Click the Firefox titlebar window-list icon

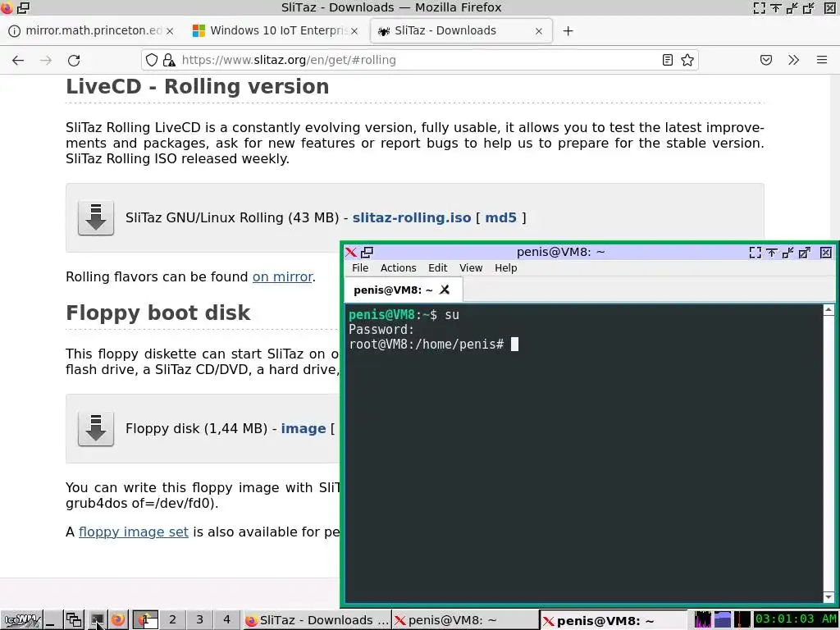coord(24,7)
